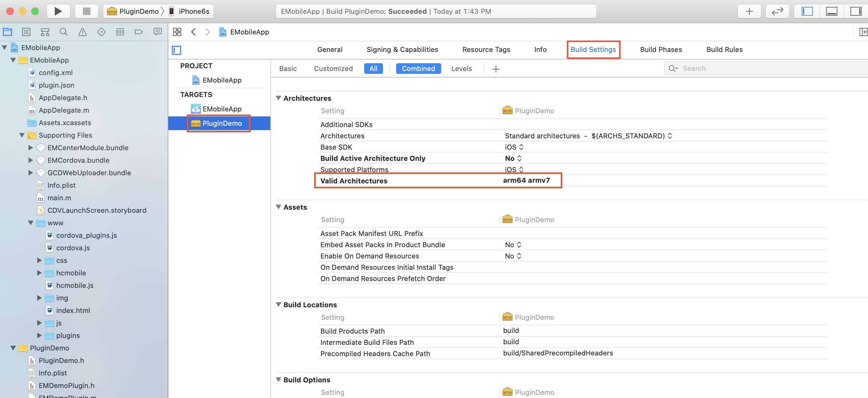Show Customized build settings only
868x398 pixels.
point(333,69)
